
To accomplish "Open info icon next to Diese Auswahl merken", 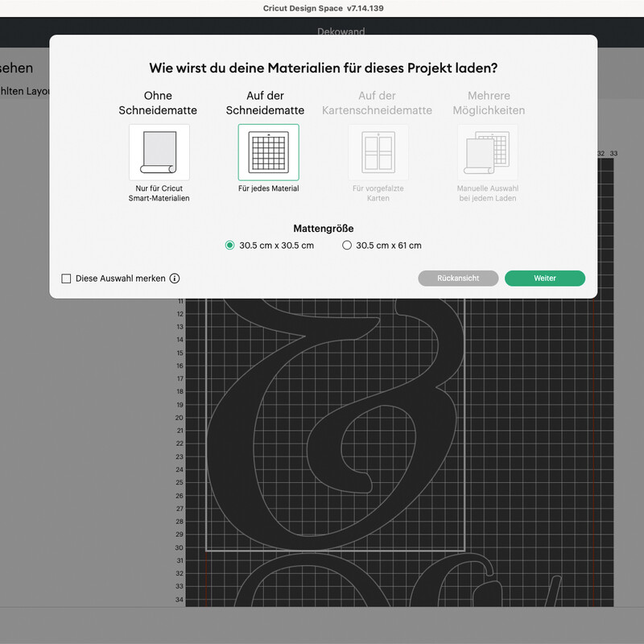I will click(x=175, y=279).
